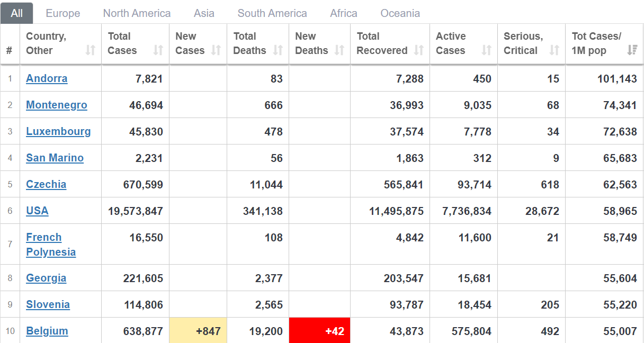
Task: Click New Deaths sort arrows
Action: click(x=339, y=50)
